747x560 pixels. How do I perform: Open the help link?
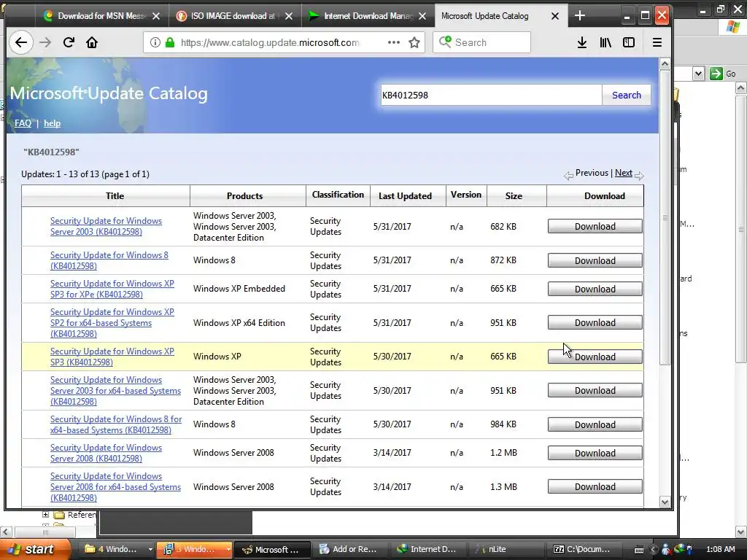point(52,123)
